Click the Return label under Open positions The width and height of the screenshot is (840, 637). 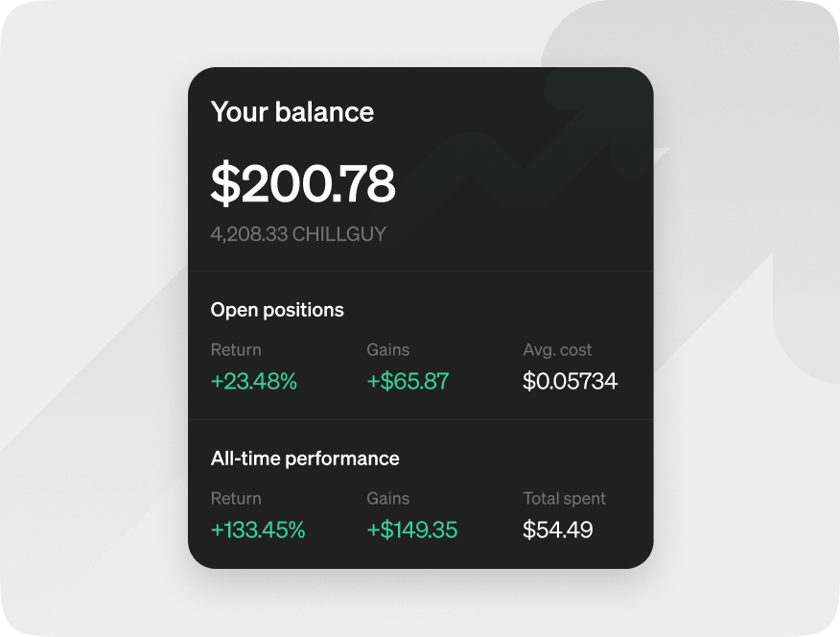[x=236, y=350]
